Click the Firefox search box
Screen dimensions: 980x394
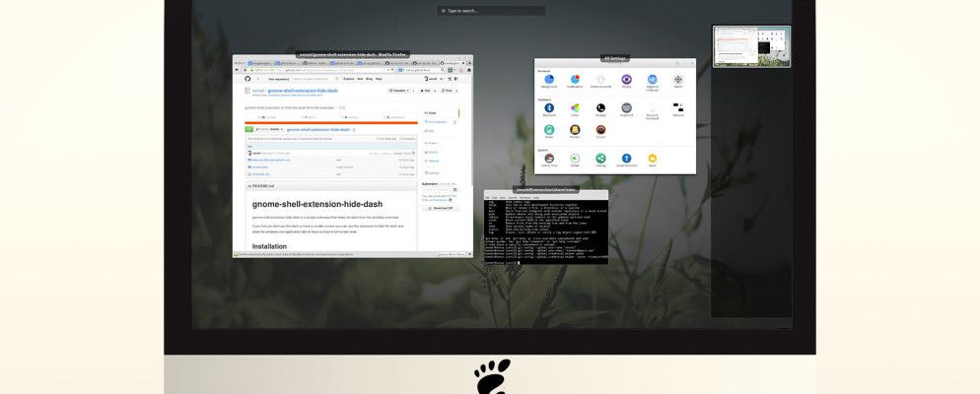422,70
